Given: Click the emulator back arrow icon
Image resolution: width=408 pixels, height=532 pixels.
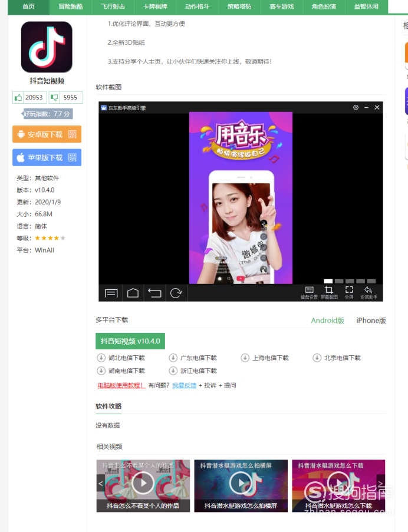Looking at the screenshot, I should (x=154, y=293).
